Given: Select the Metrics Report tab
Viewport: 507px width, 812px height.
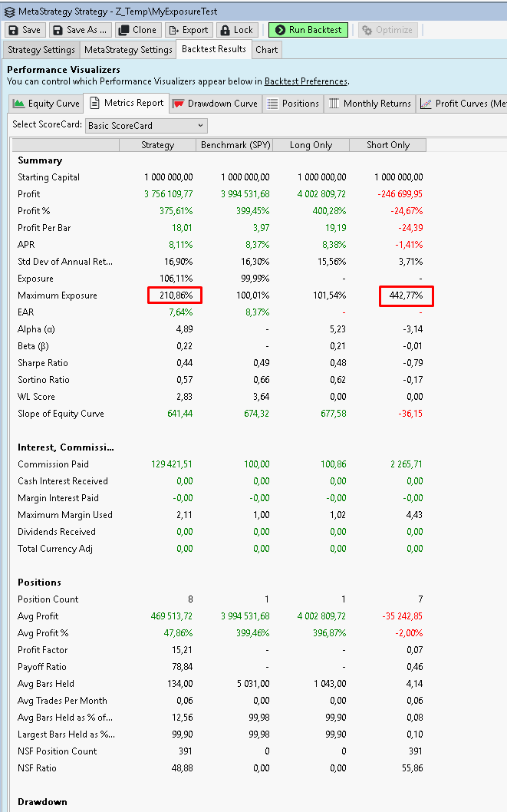Looking at the screenshot, I should 126,104.
